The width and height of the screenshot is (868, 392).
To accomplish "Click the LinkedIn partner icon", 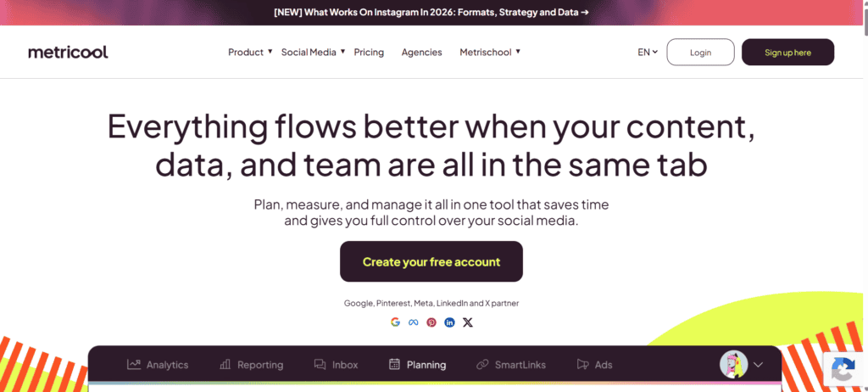I will click(x=449, y=322).
